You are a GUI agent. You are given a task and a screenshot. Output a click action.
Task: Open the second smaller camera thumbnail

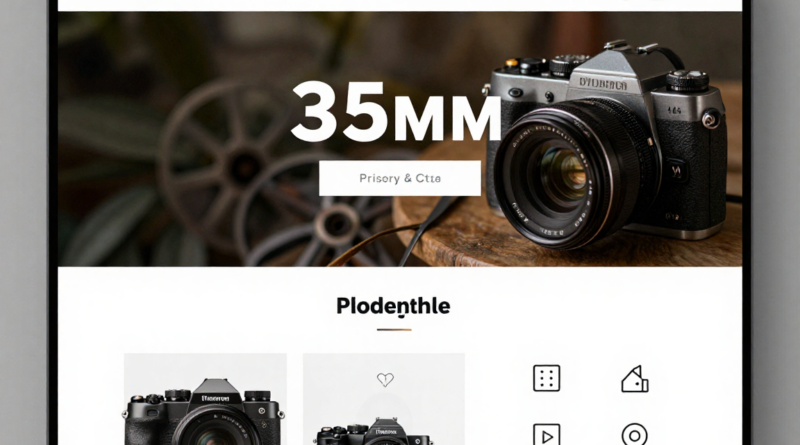(x=384, y=399)
